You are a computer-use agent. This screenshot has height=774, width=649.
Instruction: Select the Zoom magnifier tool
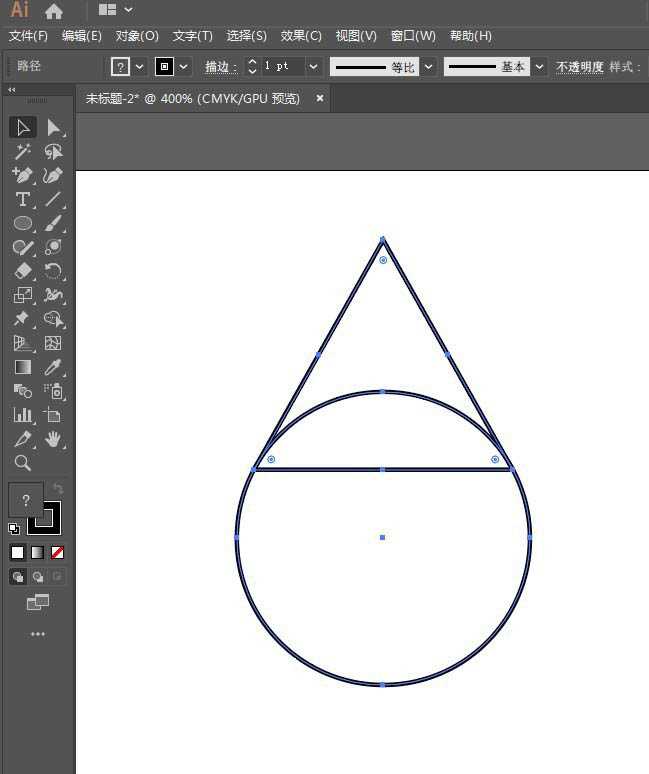(22, 463)
